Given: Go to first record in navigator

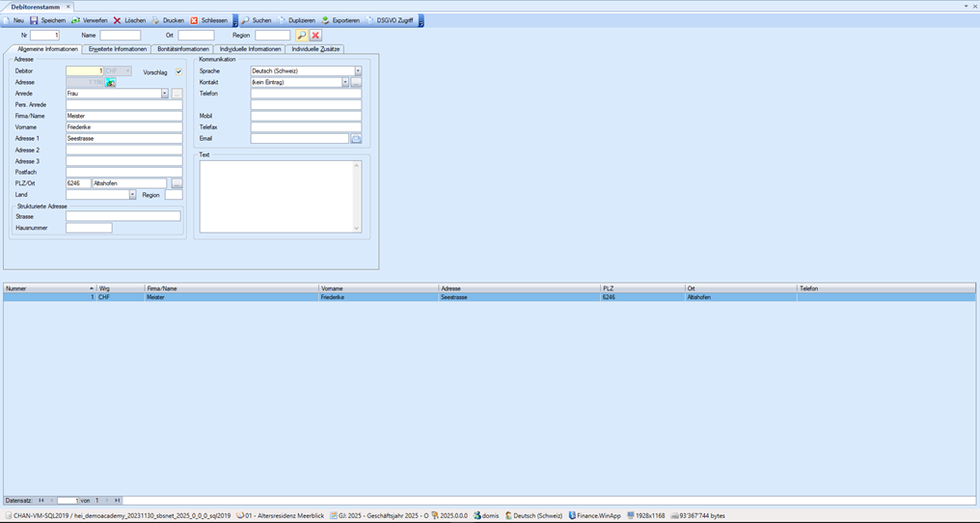Looking at the screenshot, I should (x=41, y=501).
